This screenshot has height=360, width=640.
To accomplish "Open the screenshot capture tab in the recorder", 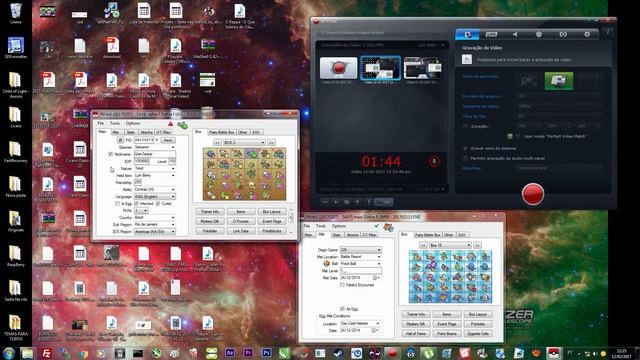I will [x=563, y=35].
